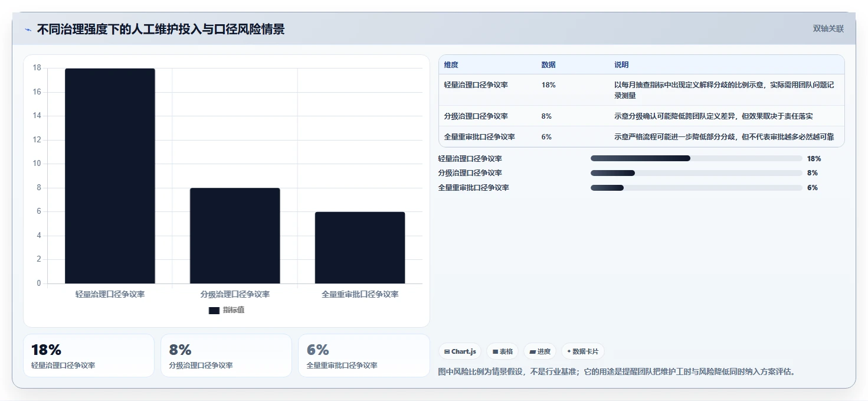This screenshot has width=868, height=401.
Task: Toggle the 指标值 legend item
Action: point(227,310)
